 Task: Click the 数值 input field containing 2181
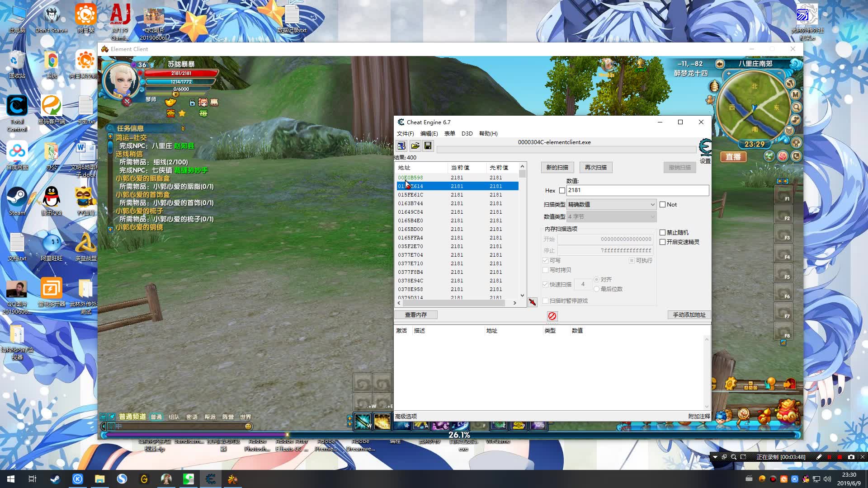[x=637, y=191]
